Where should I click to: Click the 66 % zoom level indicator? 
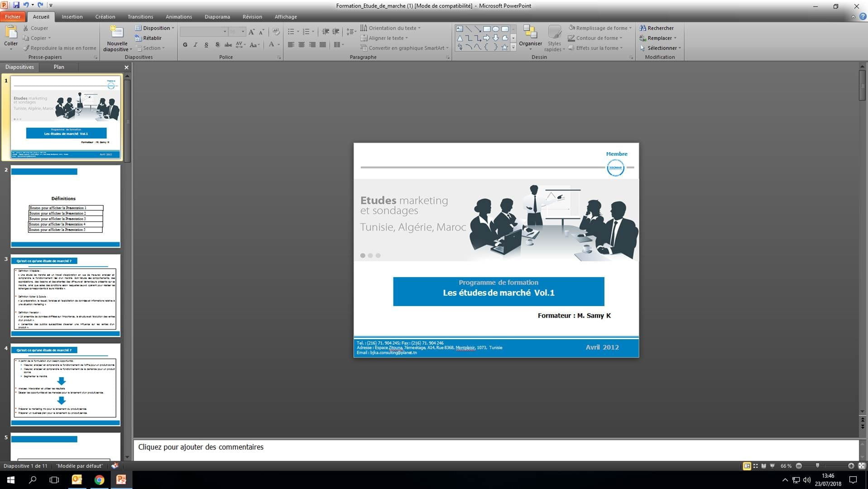(786, 466)
